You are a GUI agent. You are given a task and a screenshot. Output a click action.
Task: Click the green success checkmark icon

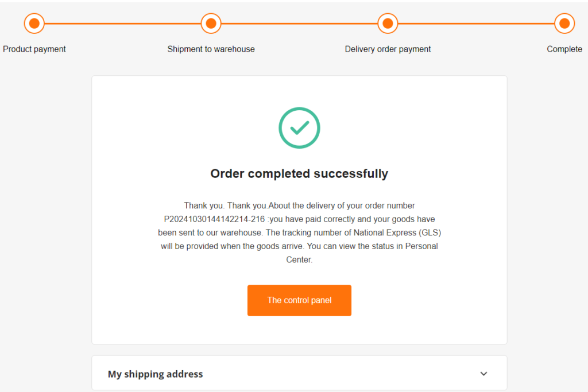299,128
